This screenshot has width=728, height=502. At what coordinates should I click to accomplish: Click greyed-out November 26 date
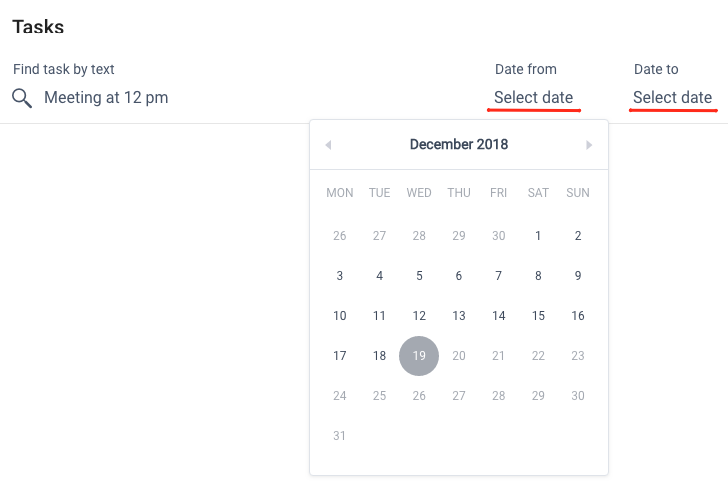(x=339, y=236)
